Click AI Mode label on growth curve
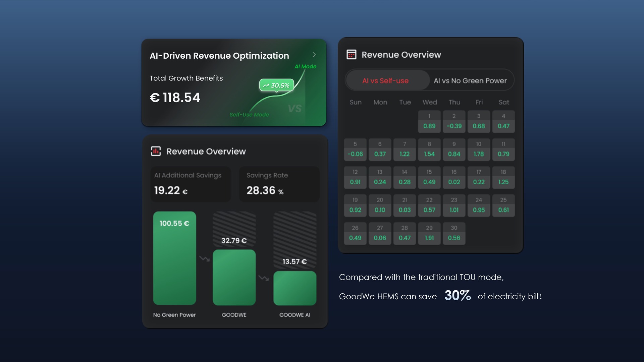The height and width of the screenshot is (362, 644). [x=305, y=66]
